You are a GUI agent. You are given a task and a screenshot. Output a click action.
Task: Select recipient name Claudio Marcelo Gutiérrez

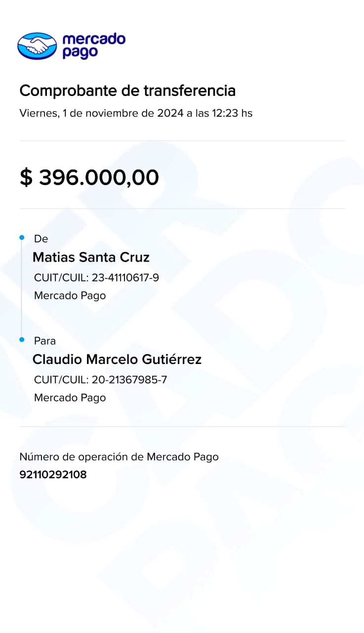click(x=117, y=360)
